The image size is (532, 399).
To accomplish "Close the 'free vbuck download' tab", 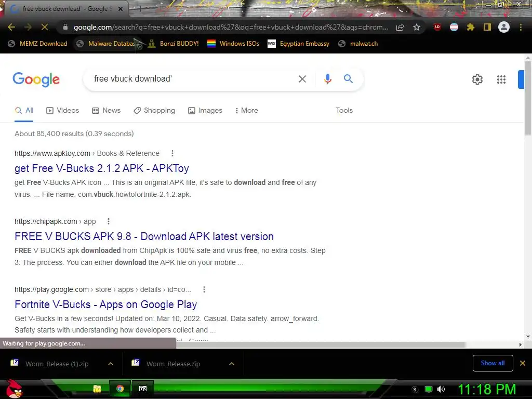I will [x=121, y=9].
